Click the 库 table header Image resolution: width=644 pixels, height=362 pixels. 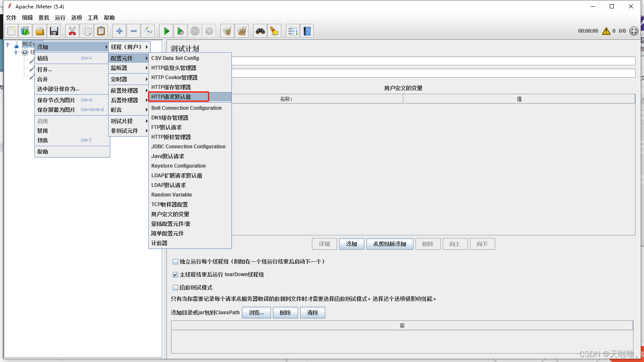point(402,326)
